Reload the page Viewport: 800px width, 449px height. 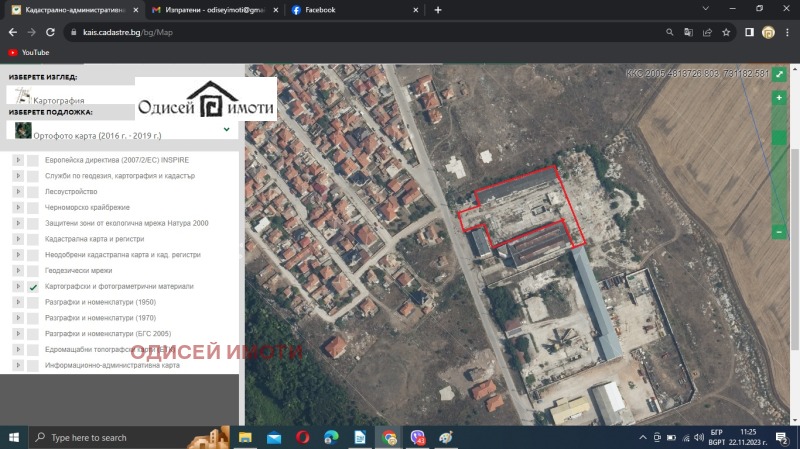(52, 32)
